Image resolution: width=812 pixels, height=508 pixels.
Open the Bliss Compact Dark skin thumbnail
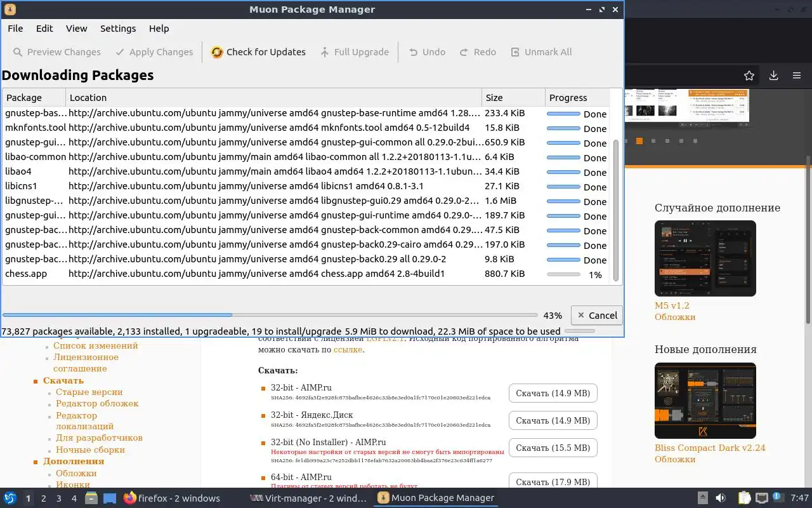tap(705, 401)
